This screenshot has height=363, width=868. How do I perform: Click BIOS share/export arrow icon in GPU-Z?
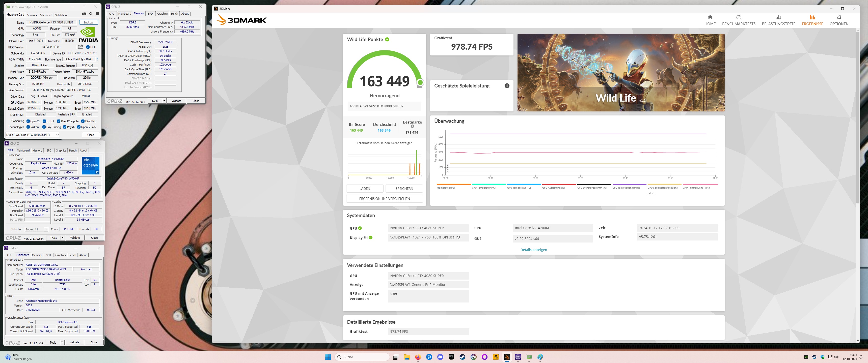[x=80, y=47]
